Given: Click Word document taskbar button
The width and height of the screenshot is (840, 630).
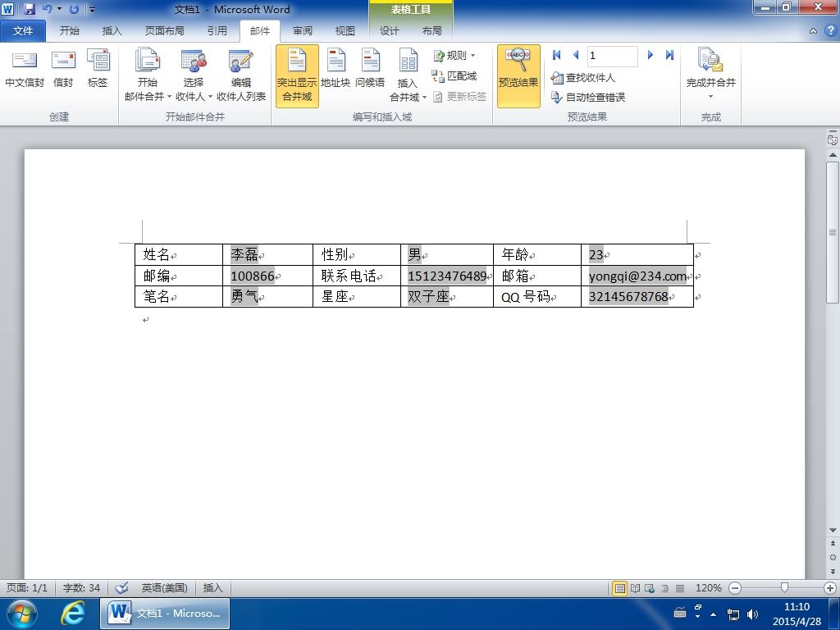Looking at the screenshot, I should (165, 614).
